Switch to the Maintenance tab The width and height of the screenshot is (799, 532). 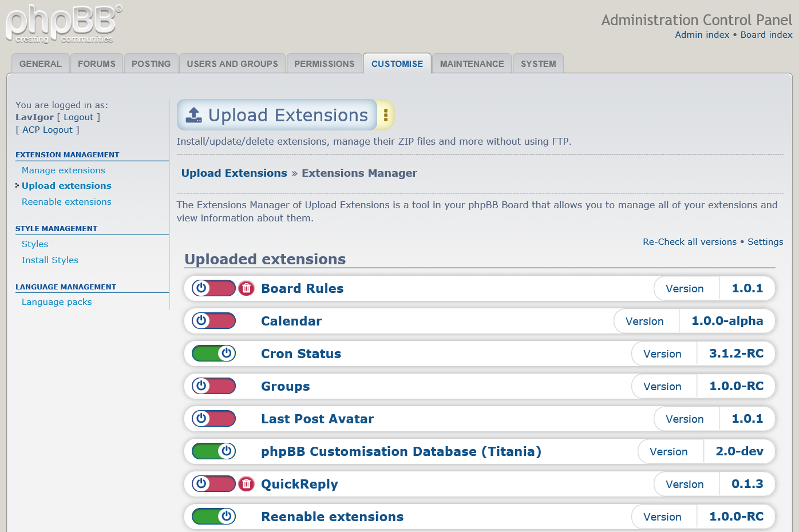(x=472, y=63)
